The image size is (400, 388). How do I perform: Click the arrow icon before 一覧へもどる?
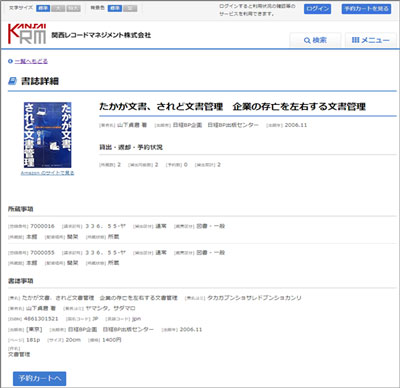(10, 61)
